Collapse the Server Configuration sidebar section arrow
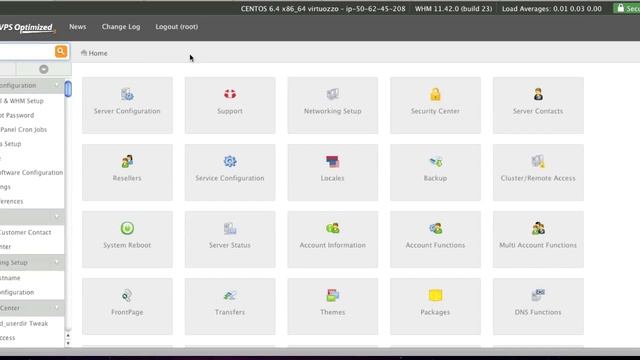640x360 pixels. [x=57, y=85]
